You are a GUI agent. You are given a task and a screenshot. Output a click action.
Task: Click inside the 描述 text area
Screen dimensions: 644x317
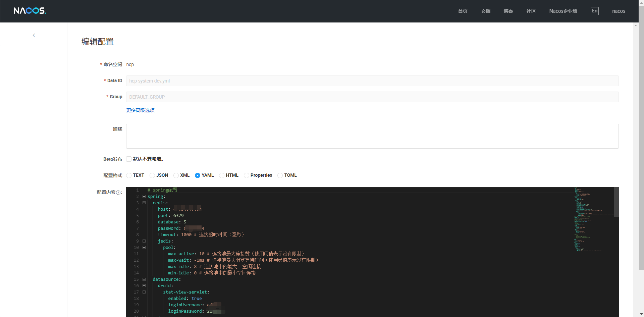(372, 136)
